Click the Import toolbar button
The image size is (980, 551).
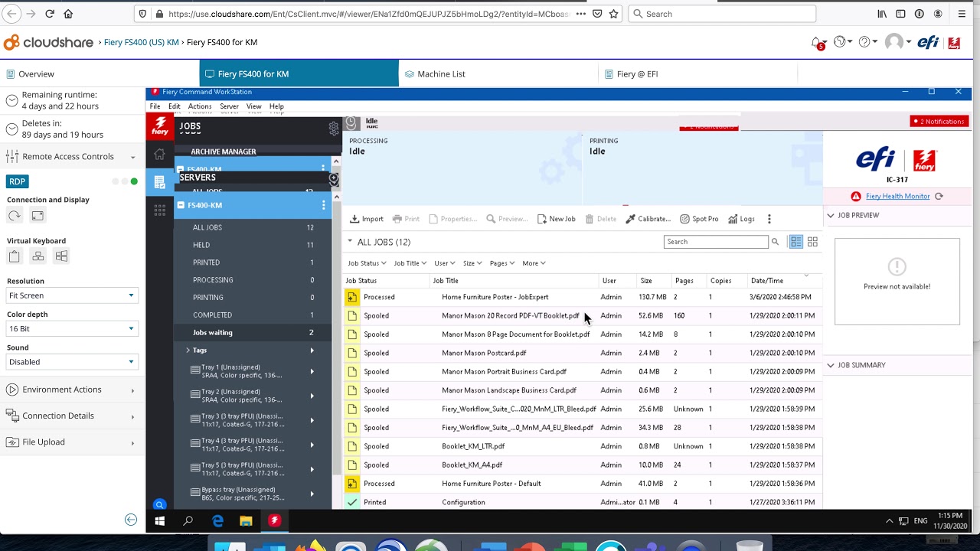click(366, 219)
